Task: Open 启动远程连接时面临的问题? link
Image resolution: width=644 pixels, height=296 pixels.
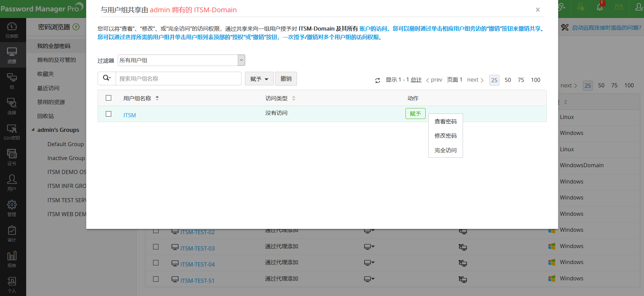Action: pyautogui.click(x=607, y=28)
